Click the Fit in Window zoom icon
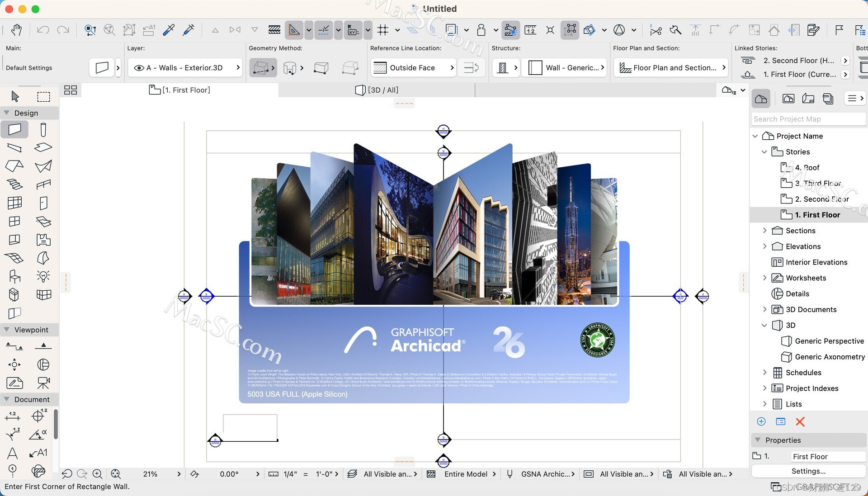The width and height of the screenshot is (868, 496). click(116, 474)
